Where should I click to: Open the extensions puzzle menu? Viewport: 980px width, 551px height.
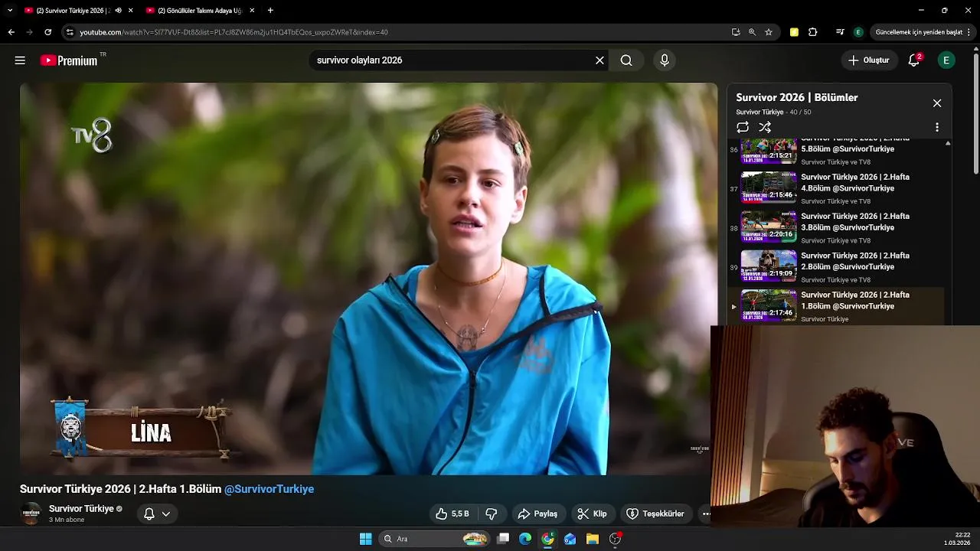point(813,32)
